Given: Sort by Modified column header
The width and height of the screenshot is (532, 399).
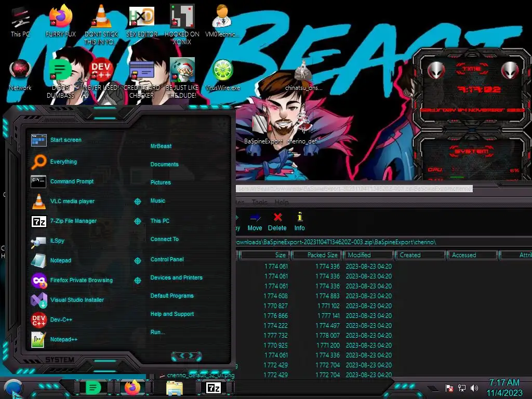Looking at the screenshot, I should coord(369,255).
